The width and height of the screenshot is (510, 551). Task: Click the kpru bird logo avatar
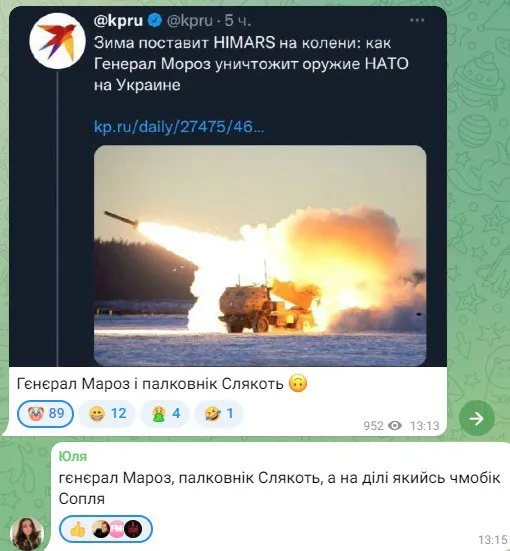(57, 41)
